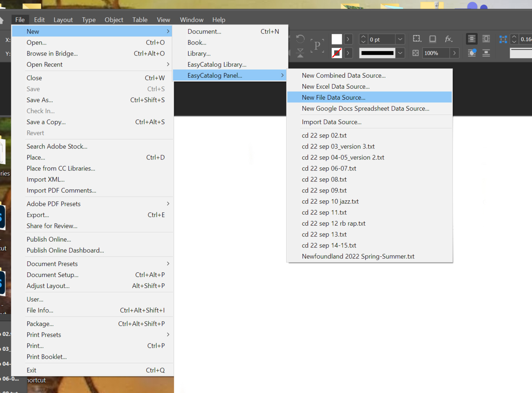This screenshot has height=393, width=532.
Task: Click the checkerboard opacity icon
Action: [416, 53]
